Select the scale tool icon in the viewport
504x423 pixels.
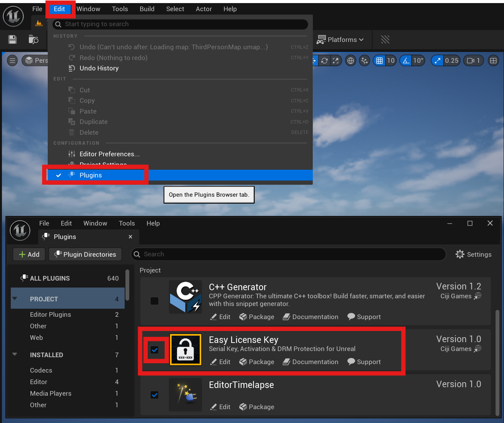point(335,60)
